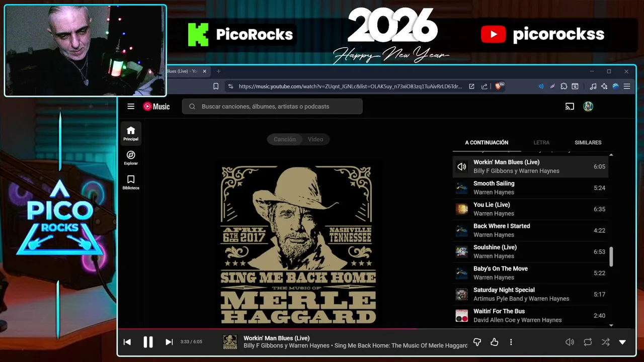Click the bookmark icon in address bar
Image resolution: width=644 pixels, height=362 pixels.
point(216,86)
